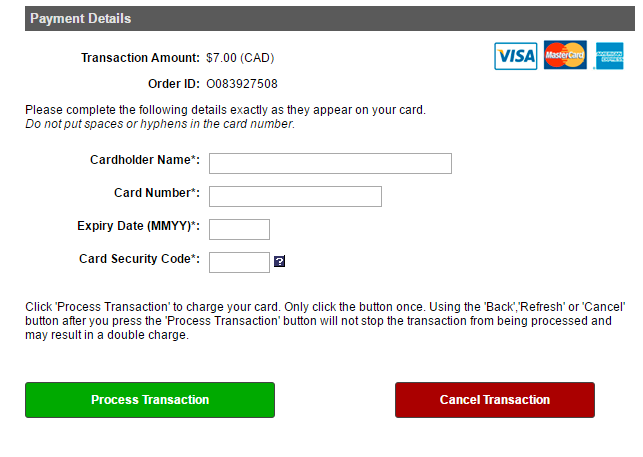
Task: Open the Card Security Code help icon
Action: click(279, 261)
